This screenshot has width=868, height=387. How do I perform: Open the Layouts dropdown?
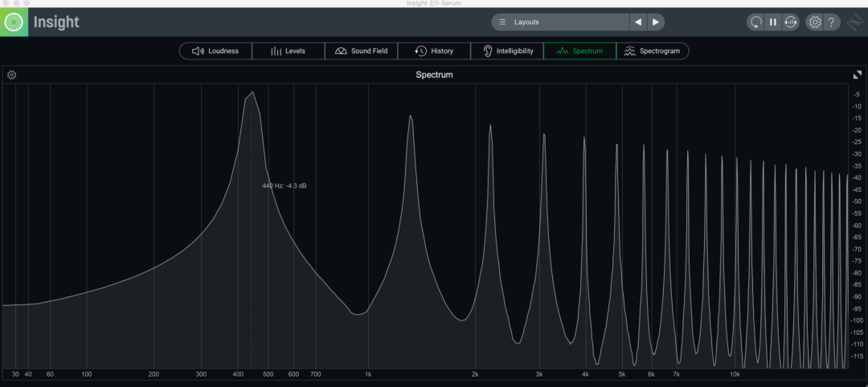[560, 22]
